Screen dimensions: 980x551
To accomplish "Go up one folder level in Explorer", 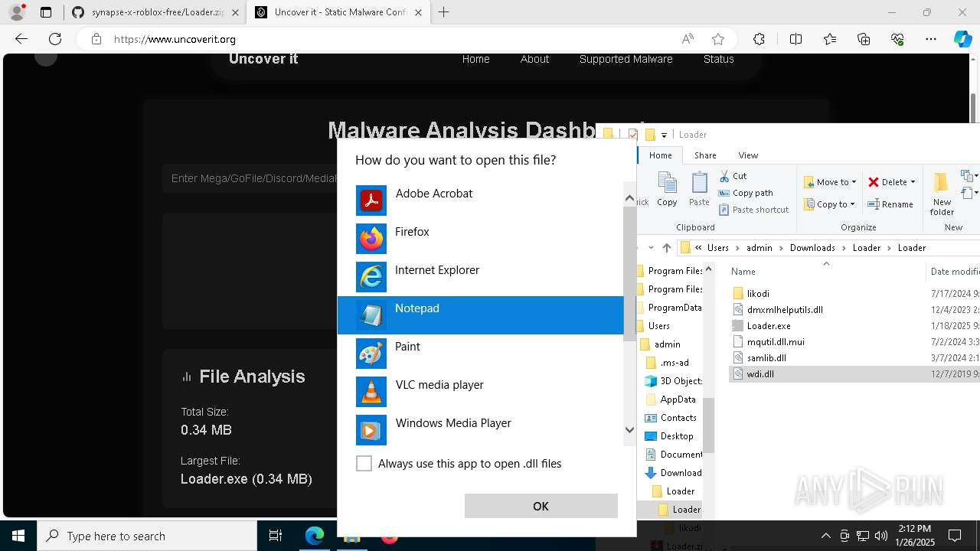I will pos(667,248).
